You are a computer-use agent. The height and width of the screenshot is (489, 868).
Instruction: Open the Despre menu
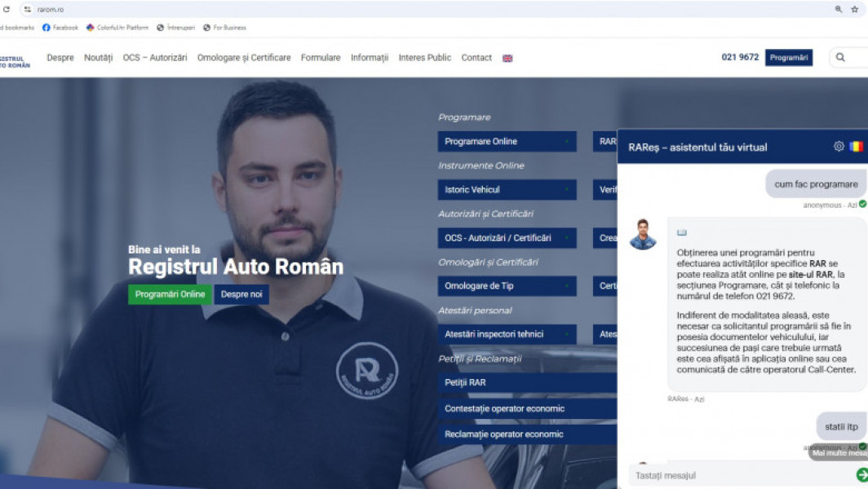point(60,58)
